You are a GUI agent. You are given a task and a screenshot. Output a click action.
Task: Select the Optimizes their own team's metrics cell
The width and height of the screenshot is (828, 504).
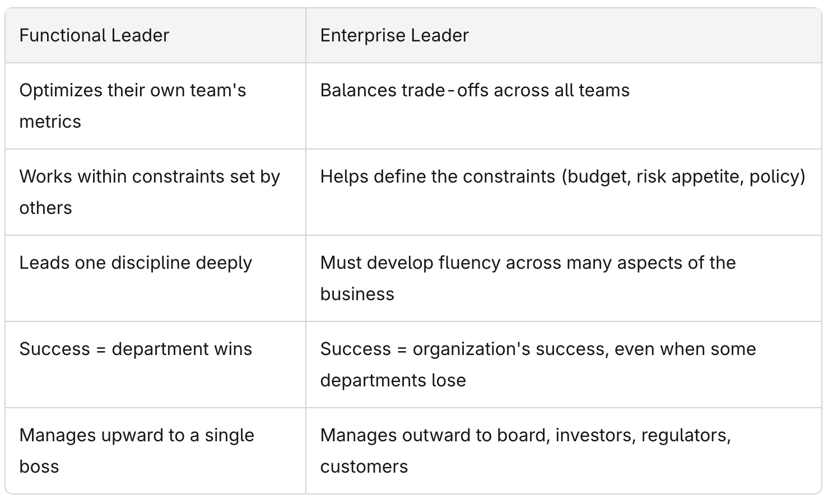[x=155, y=106]
